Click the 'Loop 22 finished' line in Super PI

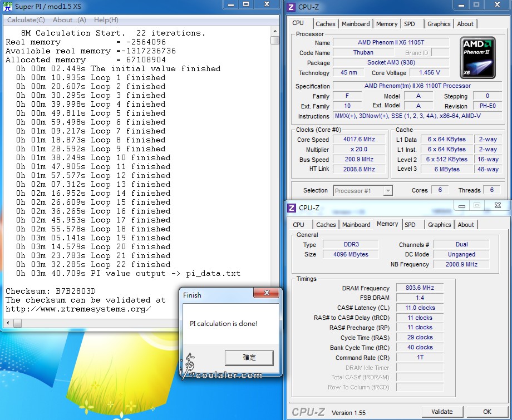click(x=93, y=264)
